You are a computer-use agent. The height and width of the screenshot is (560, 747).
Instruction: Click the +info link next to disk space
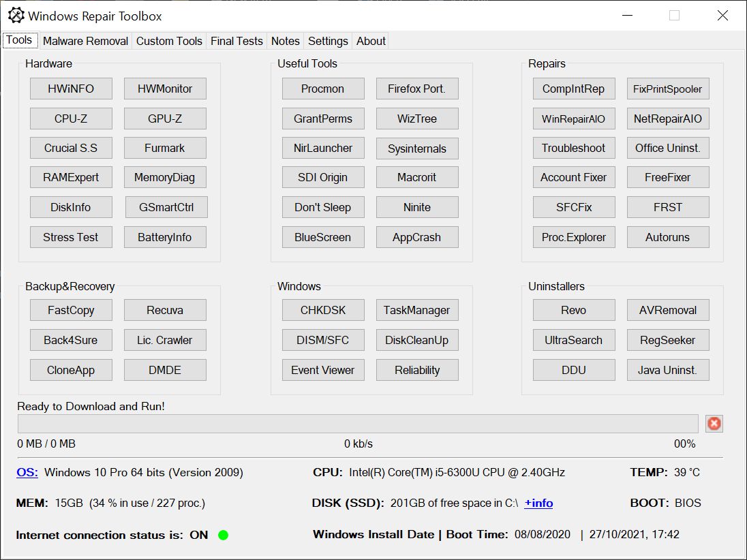(538, 503)
